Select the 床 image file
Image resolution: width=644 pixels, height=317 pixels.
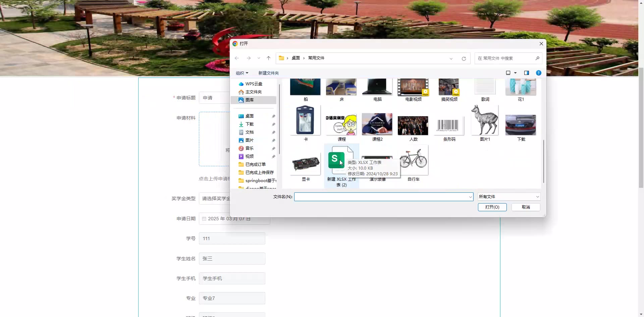coord(341,90)
